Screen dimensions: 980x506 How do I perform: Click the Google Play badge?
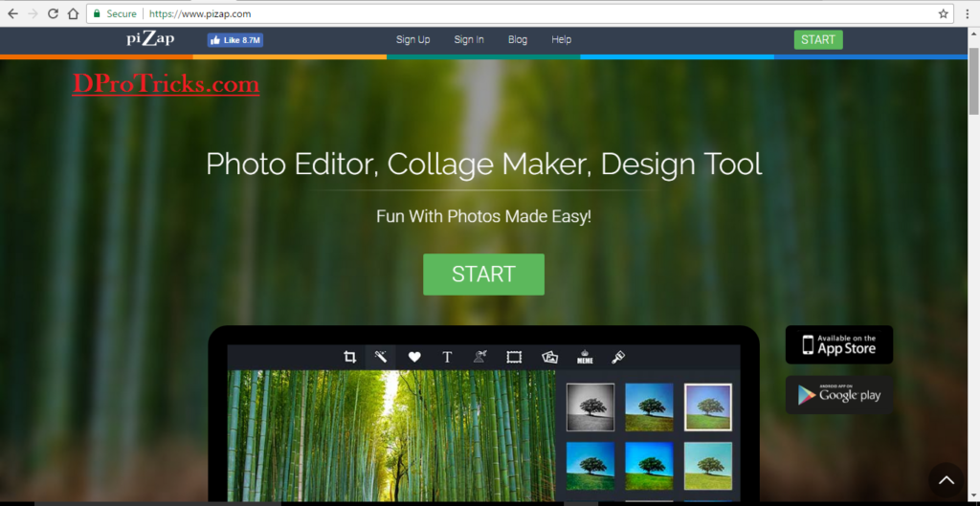pyautogui.click(x=839, y=395)
